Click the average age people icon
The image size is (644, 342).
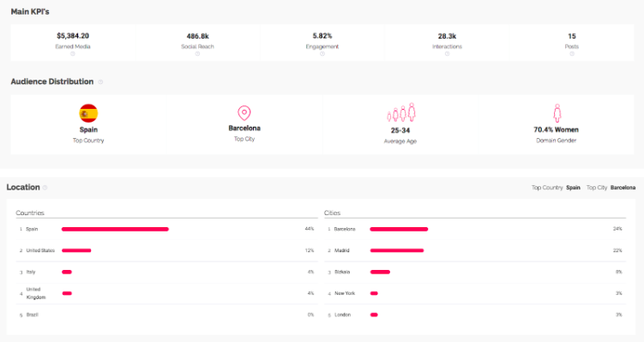400,112
